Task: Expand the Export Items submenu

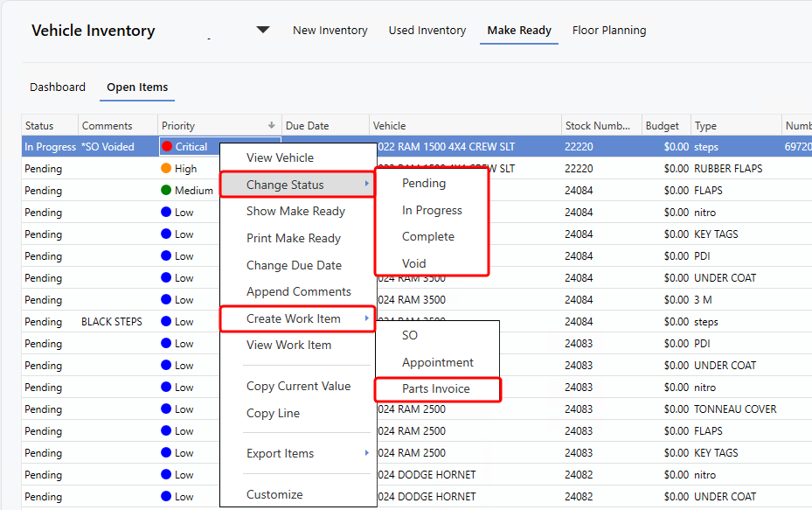Action: click(297, 453)
